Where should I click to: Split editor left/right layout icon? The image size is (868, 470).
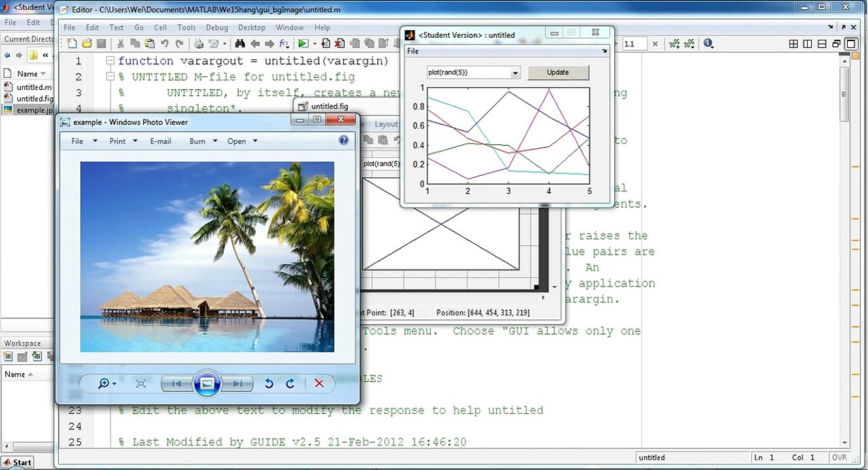807,44
